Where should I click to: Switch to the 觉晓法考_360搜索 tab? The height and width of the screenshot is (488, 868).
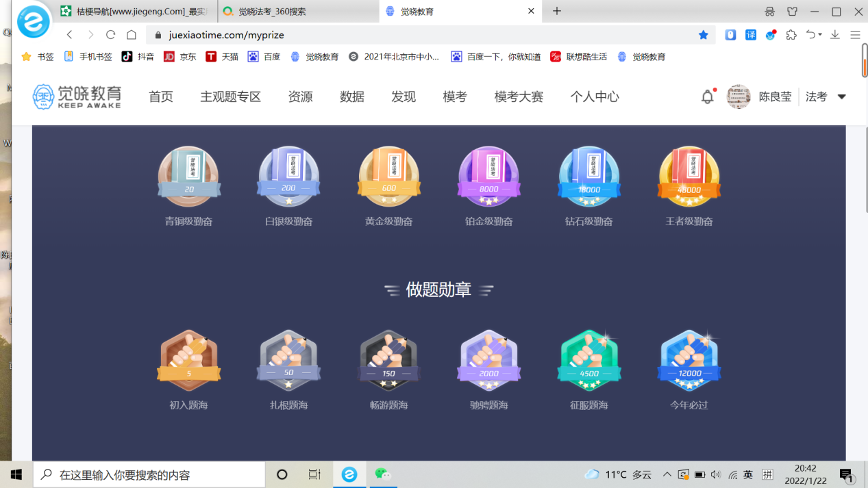tap(298, 11)
